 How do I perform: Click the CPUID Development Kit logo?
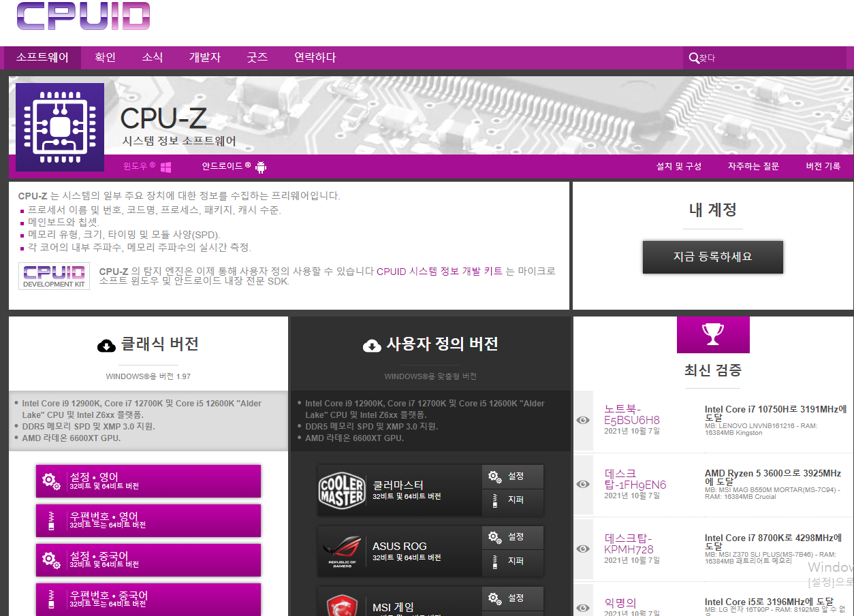(54, 276)
